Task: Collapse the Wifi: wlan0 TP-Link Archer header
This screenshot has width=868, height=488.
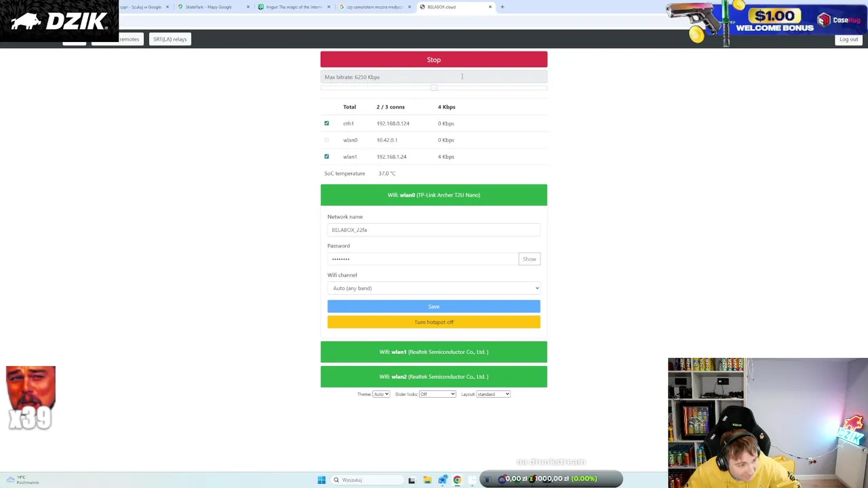Action: point(433,195)
